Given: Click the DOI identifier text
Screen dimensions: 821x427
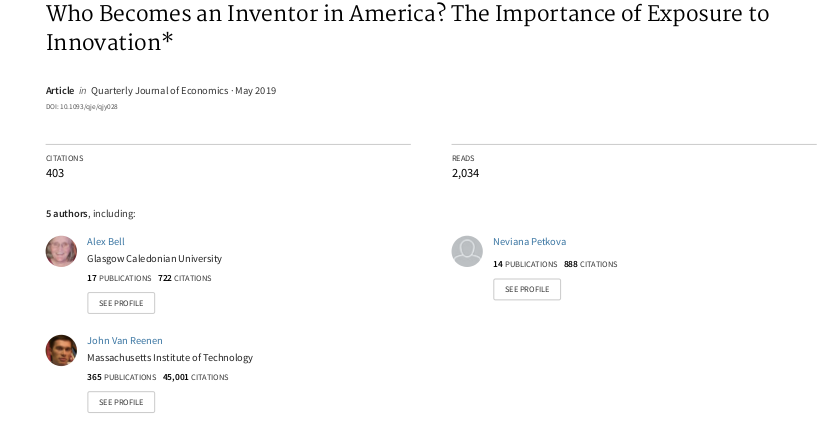Looking at the screenshot, I should click(82, 107).
